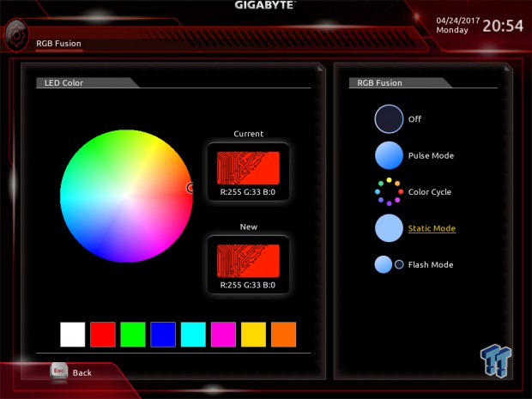Open the Static Mode link
The image size is (532, 399).
click(x=432, y=228)
